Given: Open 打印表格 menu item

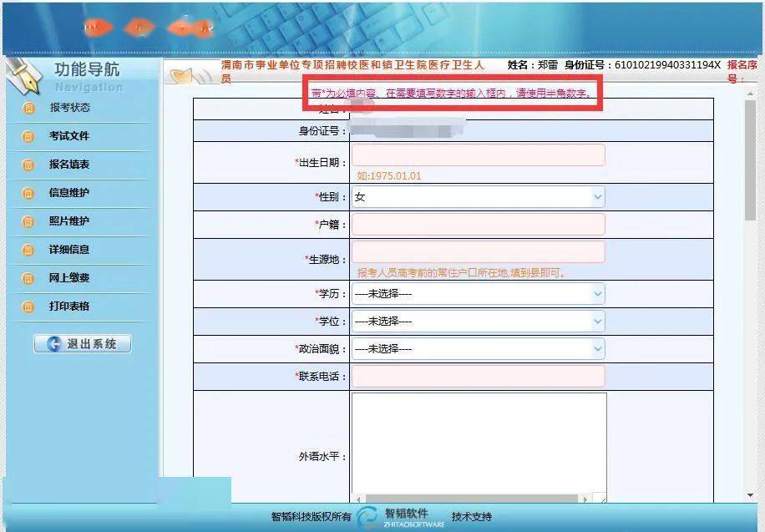Looking at the screenshot, I should [x=69, y=306].
